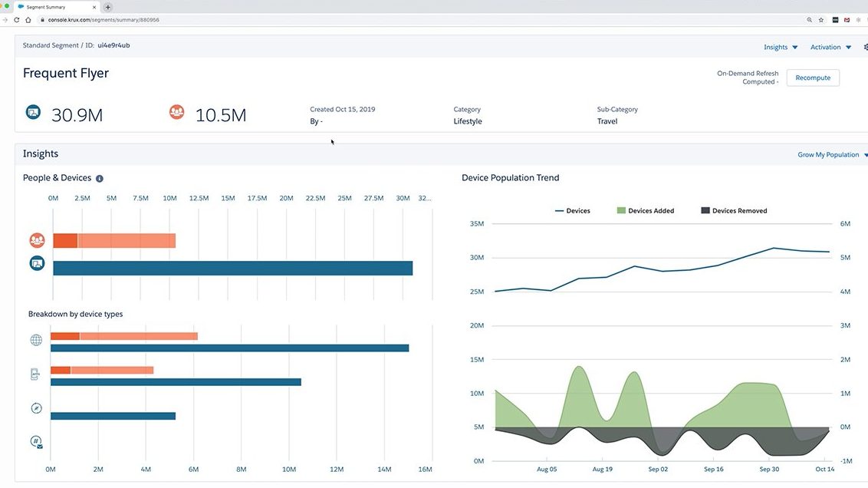Open a new browser tab
Screen dimensions: 868x488
(108, 7)
